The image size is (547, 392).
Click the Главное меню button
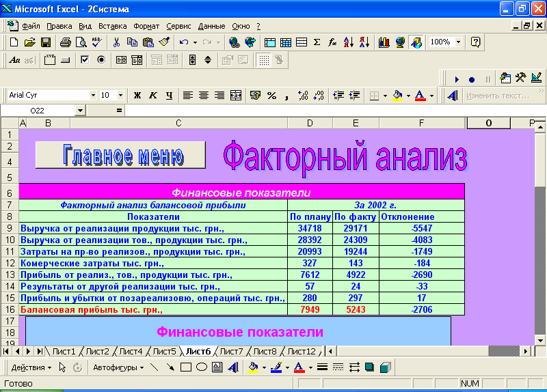[121, 155]
